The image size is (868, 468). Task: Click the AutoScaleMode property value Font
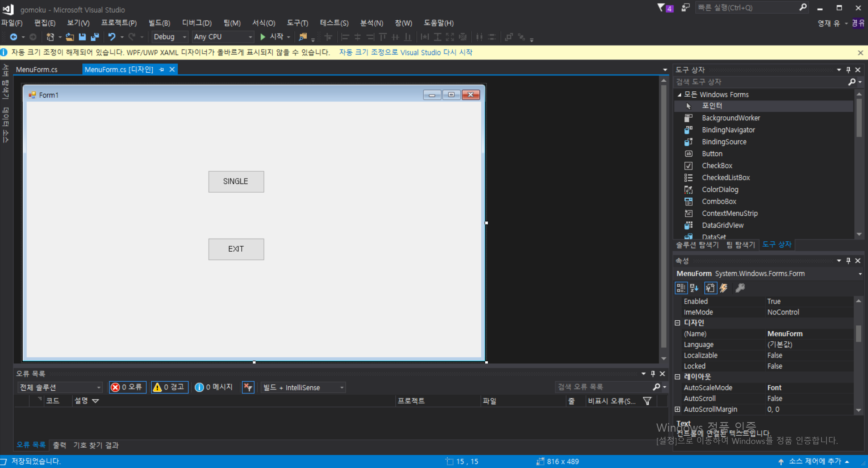point(774,388)
